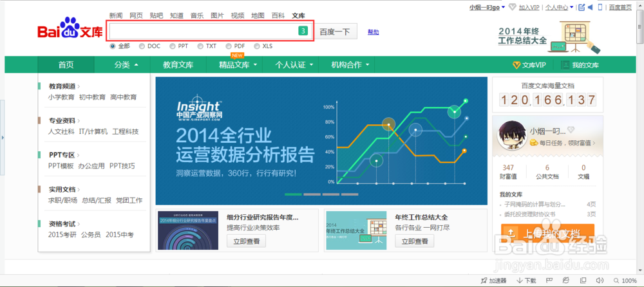Click the 2014年终工作总结大全 header banner
Viewport: 644px width, 287px height.
(549, 37)
